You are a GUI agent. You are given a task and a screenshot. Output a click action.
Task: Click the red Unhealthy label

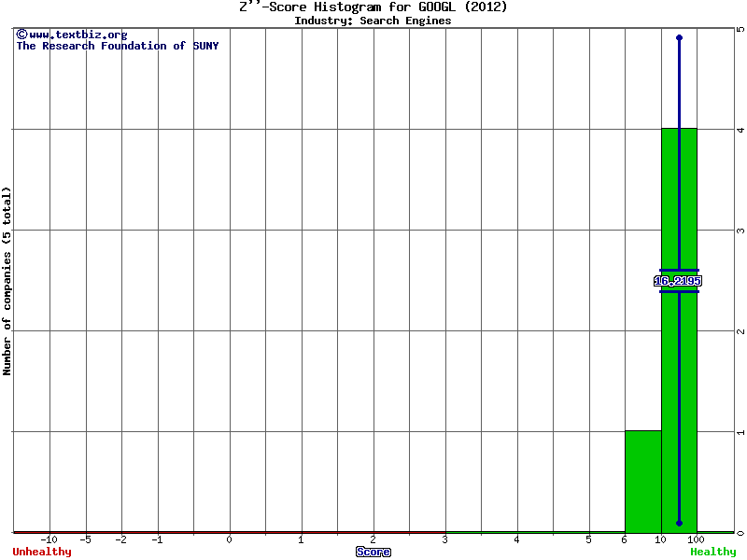coord(42,552)
